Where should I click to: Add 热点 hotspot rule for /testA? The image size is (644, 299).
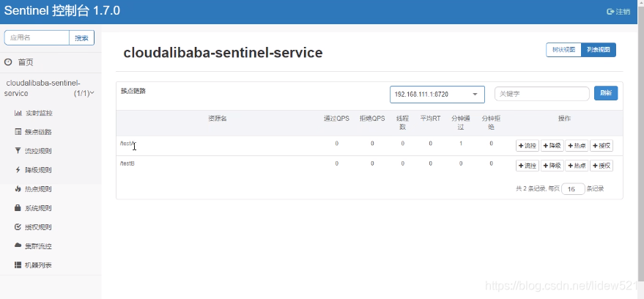577,145
